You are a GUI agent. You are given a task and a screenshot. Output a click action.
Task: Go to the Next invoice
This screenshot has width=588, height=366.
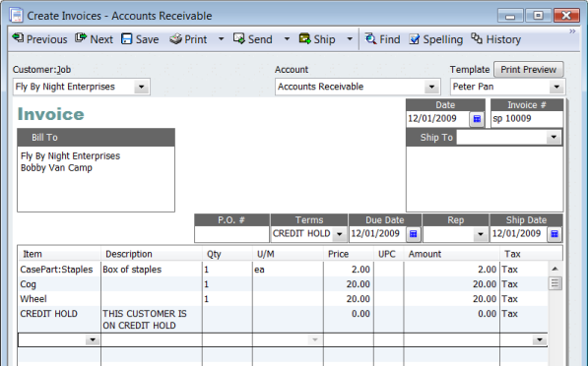(x=94, y=39)
